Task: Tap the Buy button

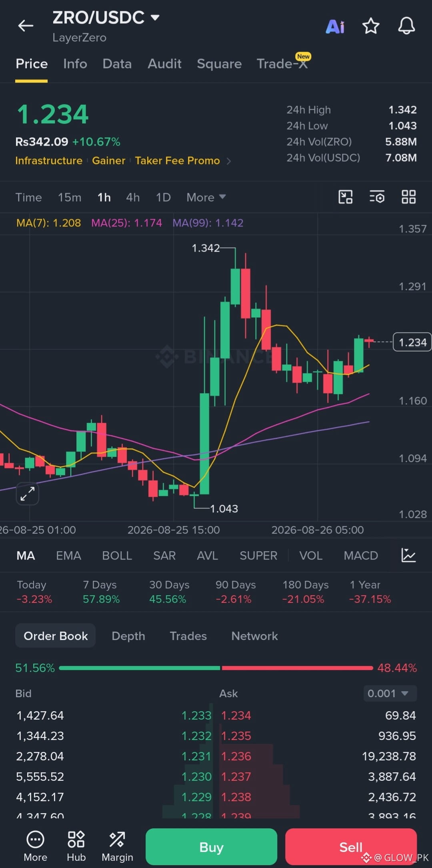Action: pos(211,846)
